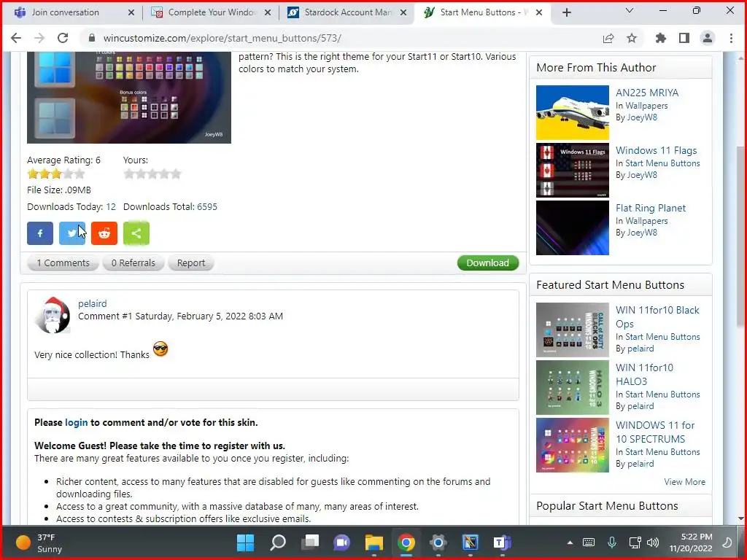Screen dimensions: 747x560
Task: Open the 1 Comments button
Action: pos(63,262)
